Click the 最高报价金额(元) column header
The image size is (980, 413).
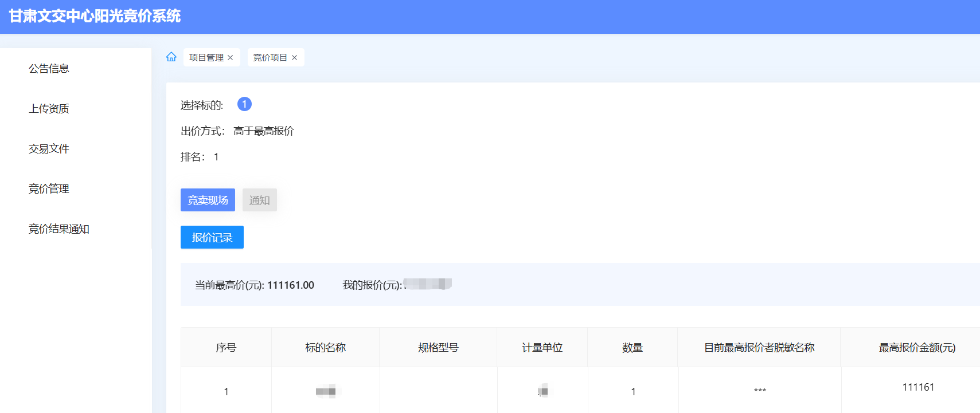pos(917,348)
